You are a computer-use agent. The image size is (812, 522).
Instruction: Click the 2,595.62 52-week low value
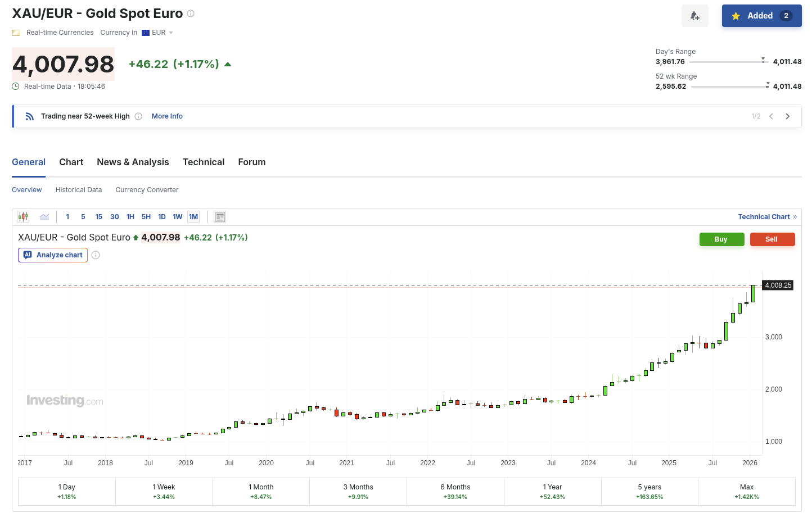point(671,87)
